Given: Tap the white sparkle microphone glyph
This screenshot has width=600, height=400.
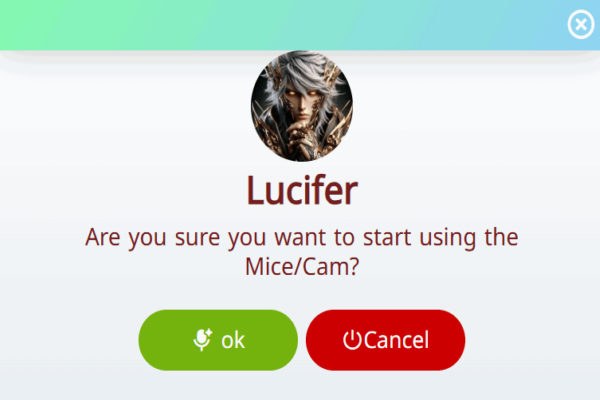Looking at the screenshot, I should [202, 340].
